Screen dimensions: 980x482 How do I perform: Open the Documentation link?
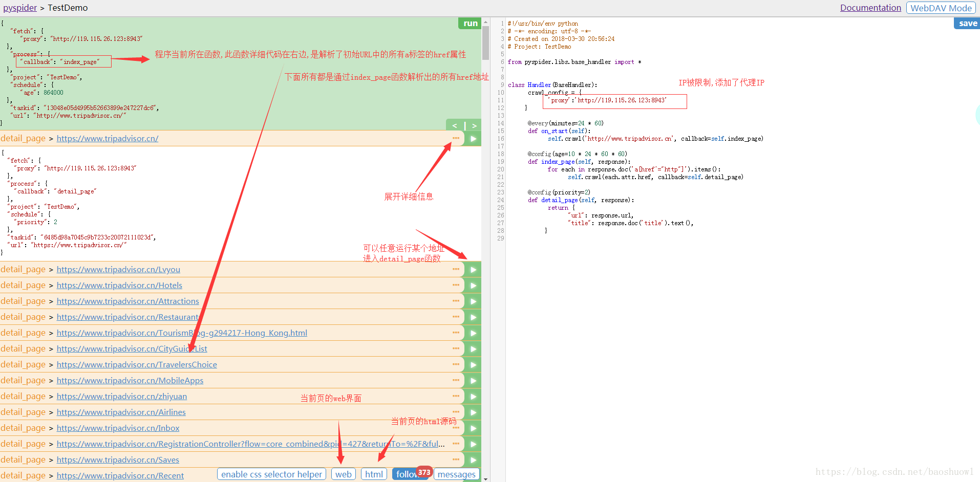[x=870, y=7]
